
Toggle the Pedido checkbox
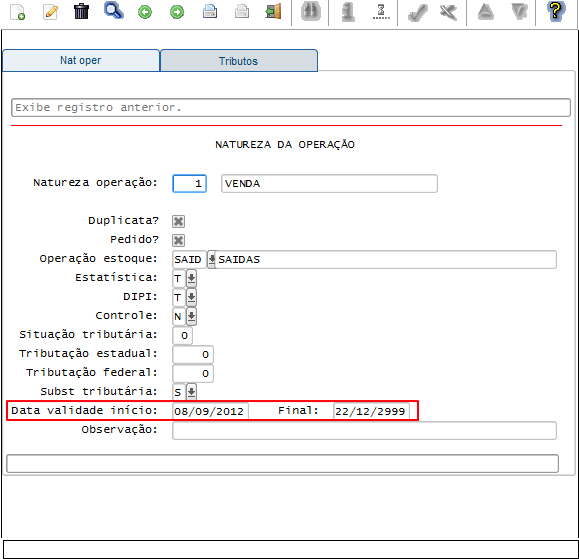coord(178,240)
